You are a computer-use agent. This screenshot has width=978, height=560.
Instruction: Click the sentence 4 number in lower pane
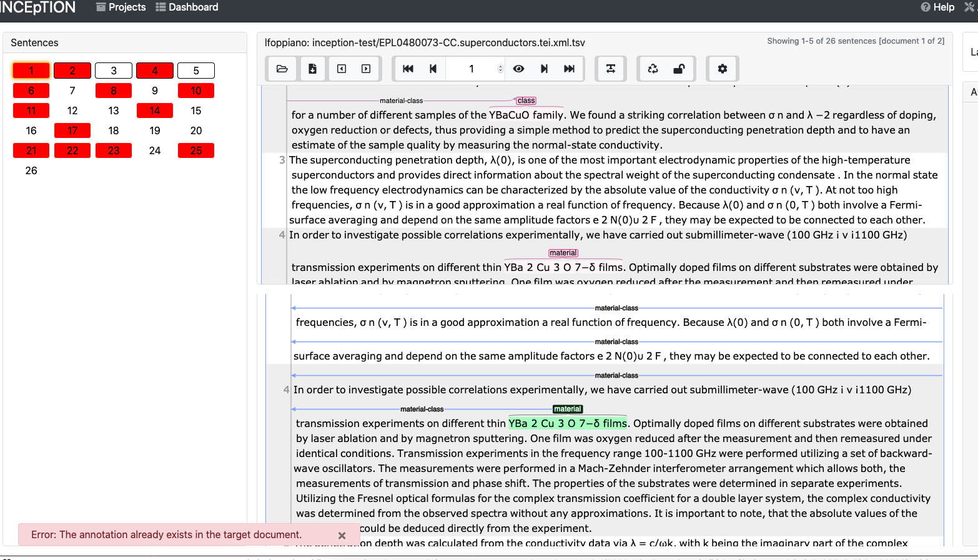(286, 390)
